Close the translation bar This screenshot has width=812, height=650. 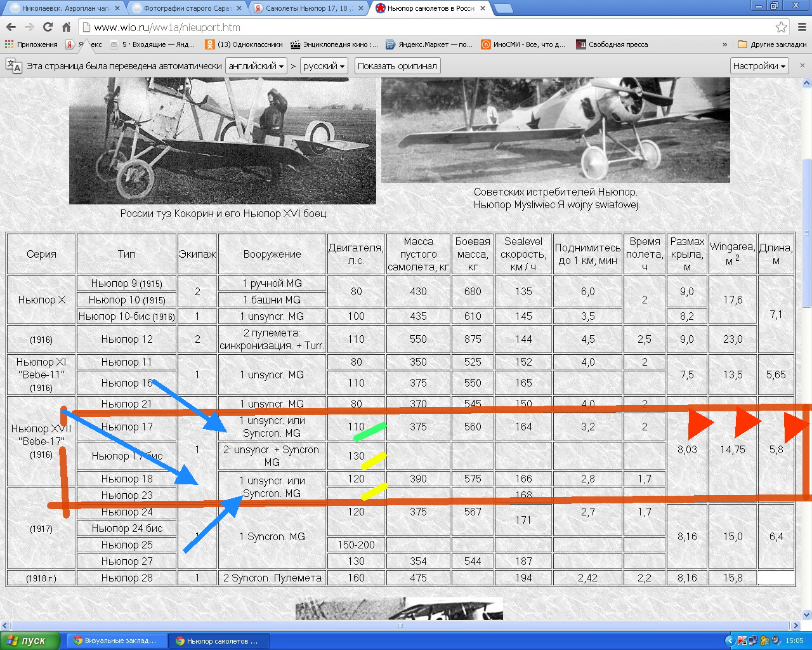tap(802, 65)
